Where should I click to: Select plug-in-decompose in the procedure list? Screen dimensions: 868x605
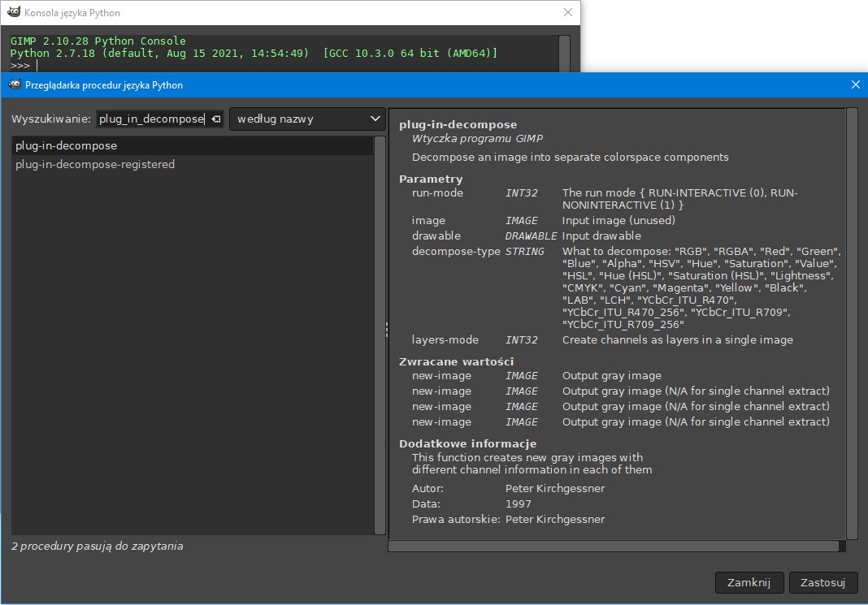coord(192,145)
